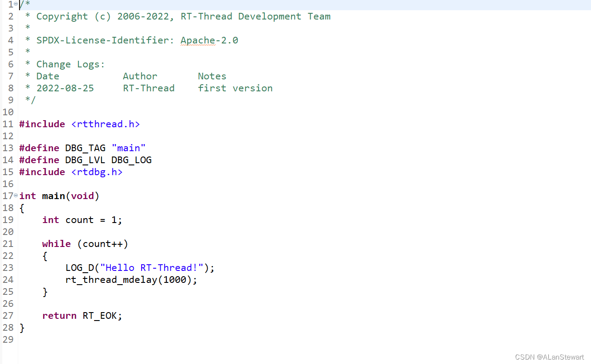
Task: Click the "Hello RT-Thread!" string literal
Action: coord(152,268)
